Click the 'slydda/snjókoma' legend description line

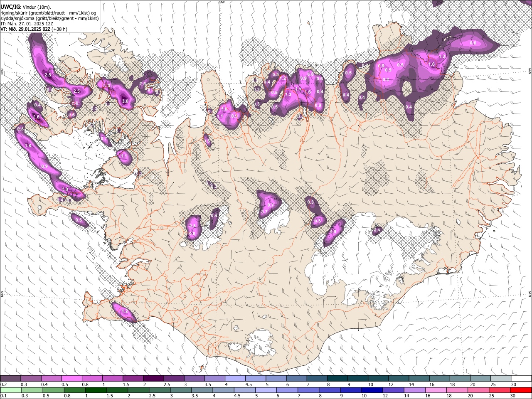[49, 18]
